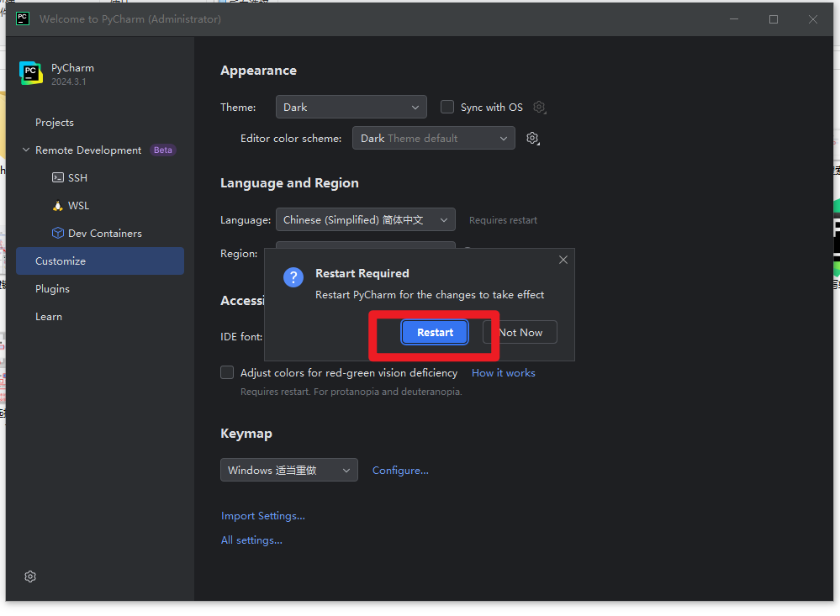Collapse the Remote Development section
Screen dimensions: 840x616
pyautogui.click(x=26, y=150)
